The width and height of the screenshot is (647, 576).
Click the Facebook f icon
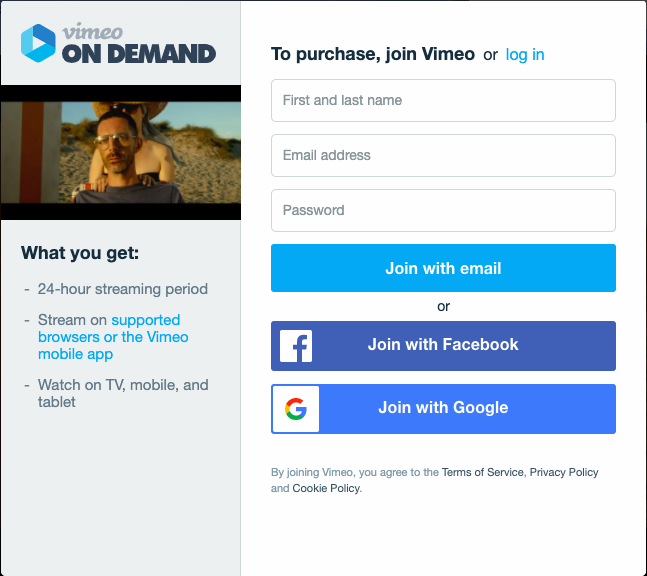[x=296, y=346]
